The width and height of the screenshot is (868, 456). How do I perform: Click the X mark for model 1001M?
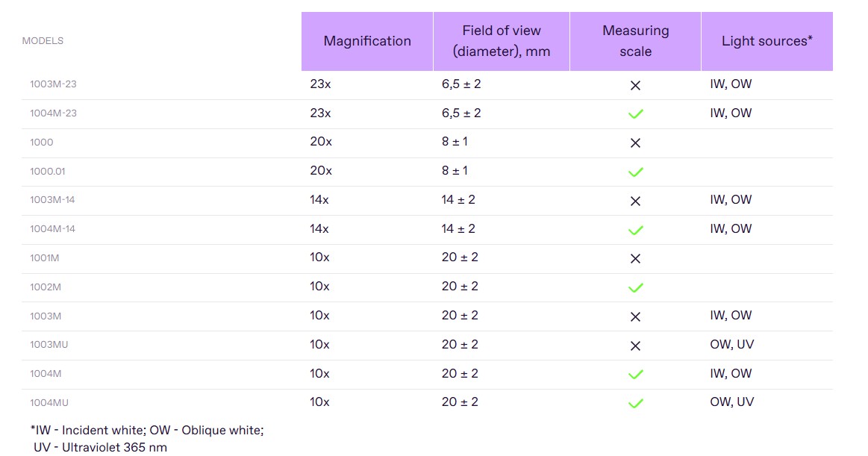[635, 258]
